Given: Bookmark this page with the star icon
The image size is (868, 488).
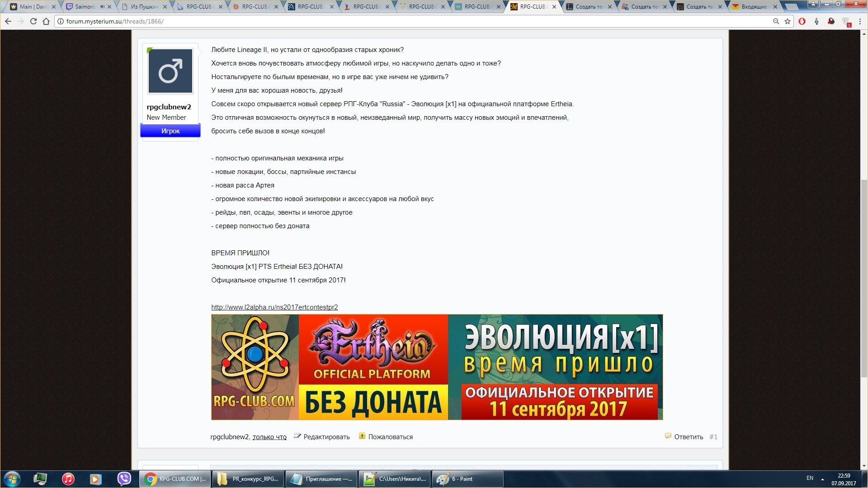Looking at the screenshot, I should 788,21.
